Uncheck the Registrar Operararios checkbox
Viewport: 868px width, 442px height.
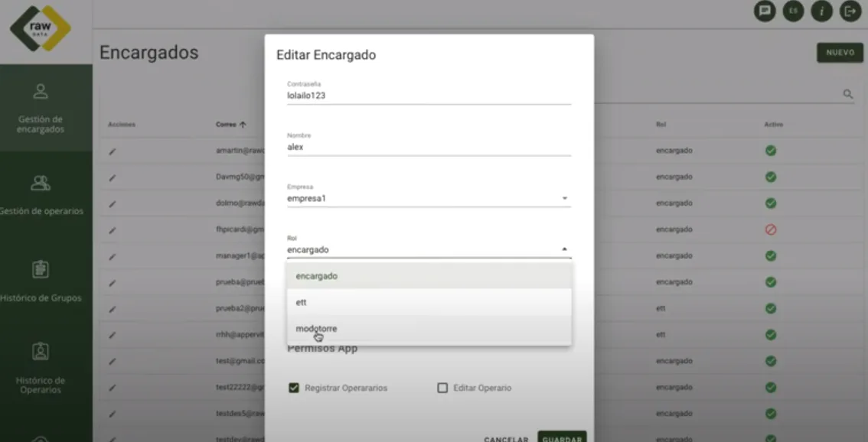coord(294,388)
